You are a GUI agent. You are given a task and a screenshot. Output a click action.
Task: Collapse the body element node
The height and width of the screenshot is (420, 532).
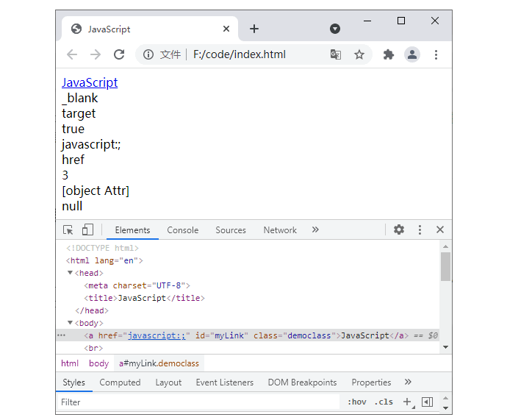tap(70, 323)
